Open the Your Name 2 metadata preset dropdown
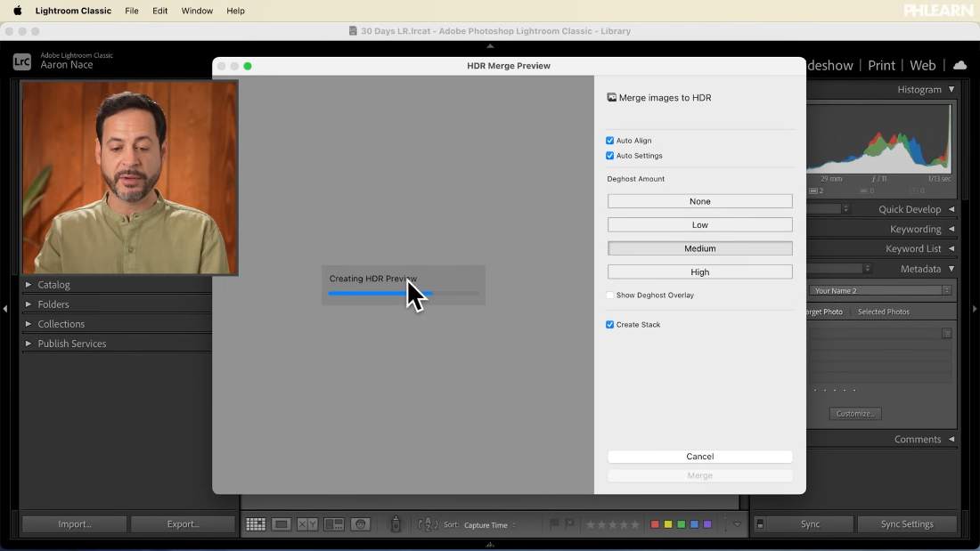 coord(880,290)
